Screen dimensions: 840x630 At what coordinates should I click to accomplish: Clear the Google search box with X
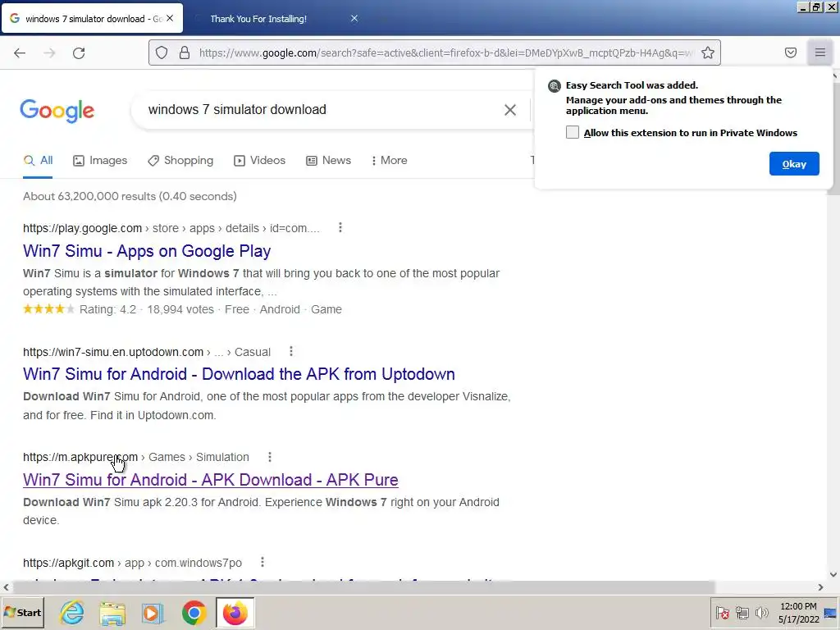pos(510,110)
